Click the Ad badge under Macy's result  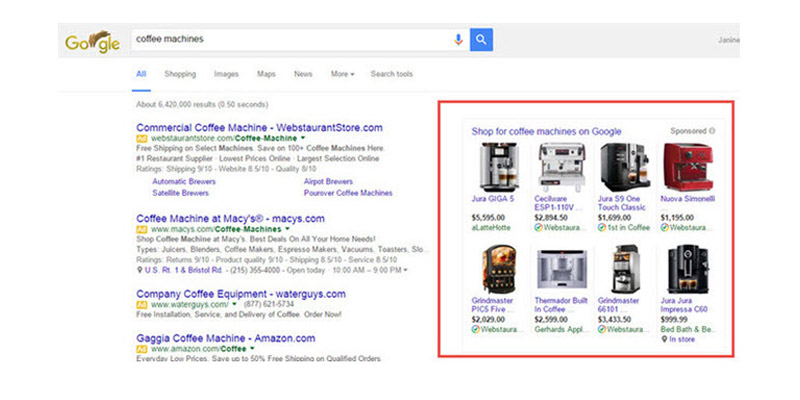click(141, 230)
